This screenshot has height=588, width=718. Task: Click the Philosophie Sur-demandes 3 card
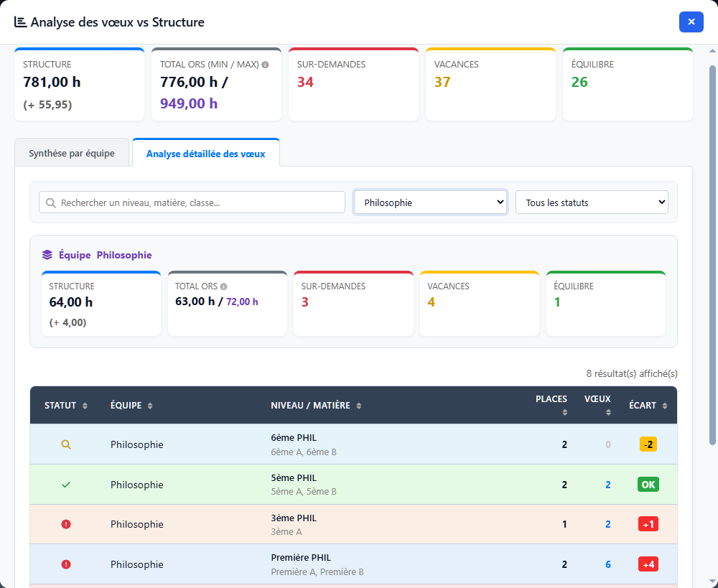point(353,304)
